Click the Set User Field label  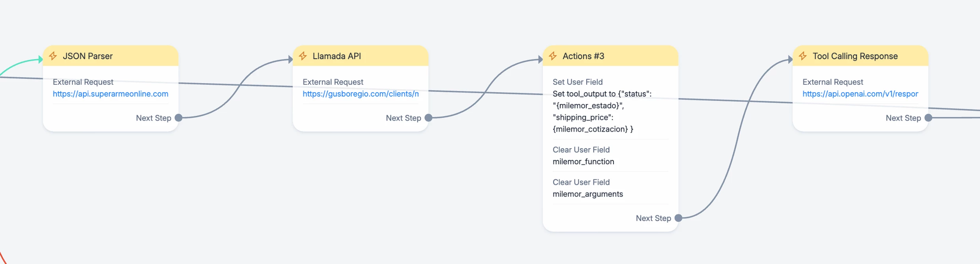578,82
